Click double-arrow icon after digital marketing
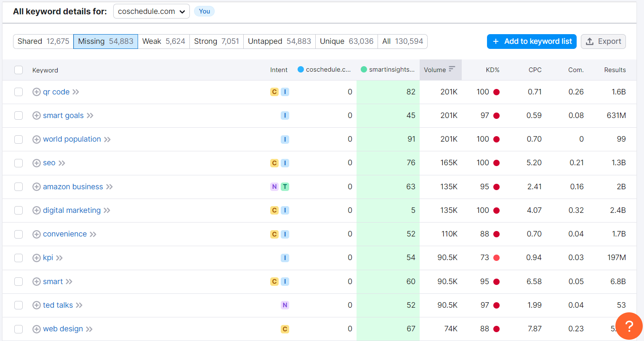Screen dimensions: 644x341 pyautogui.click(x=107, y=210)
